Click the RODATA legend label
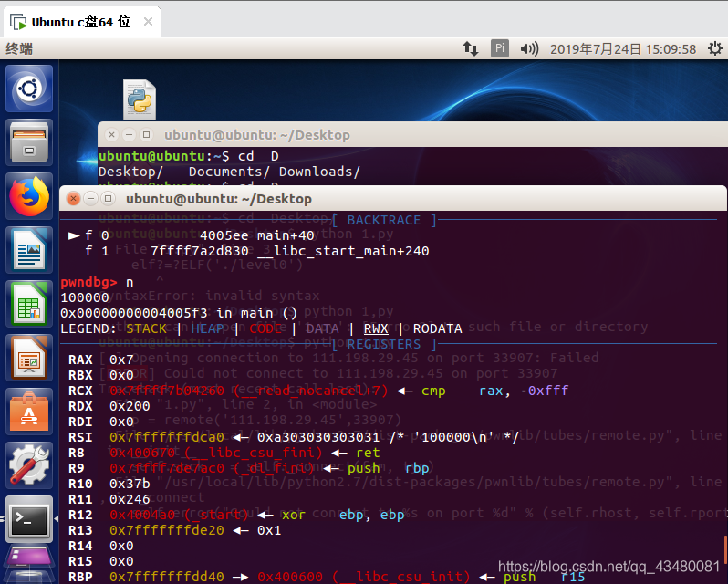728x584 pixels. tap(437, 328)
